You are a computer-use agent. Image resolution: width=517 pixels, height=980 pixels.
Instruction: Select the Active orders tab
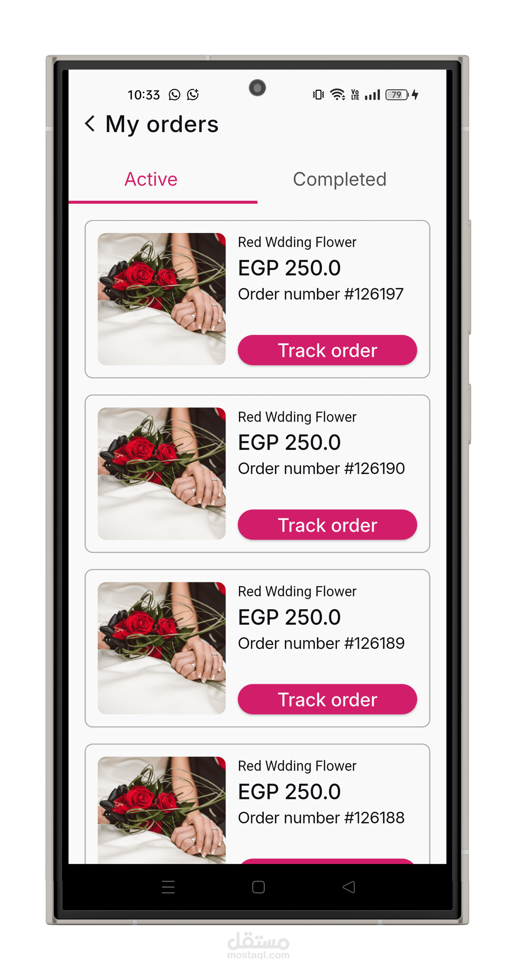coord(151,179)
